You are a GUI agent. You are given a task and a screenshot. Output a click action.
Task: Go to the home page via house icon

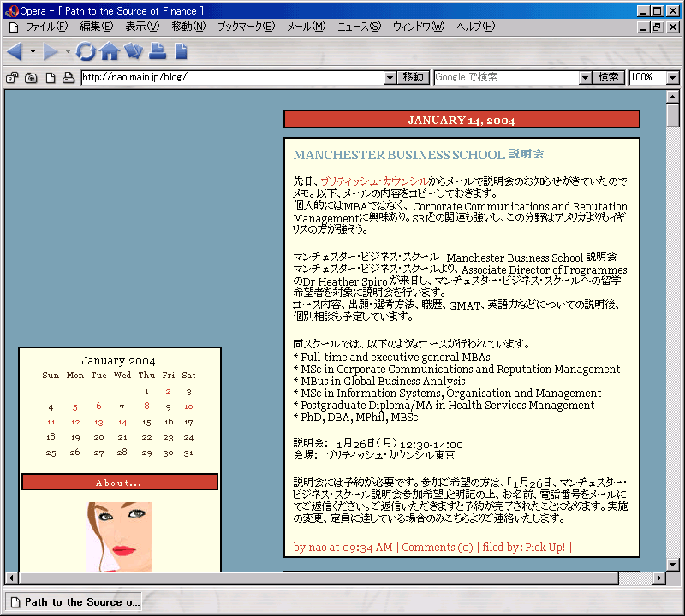110,51
